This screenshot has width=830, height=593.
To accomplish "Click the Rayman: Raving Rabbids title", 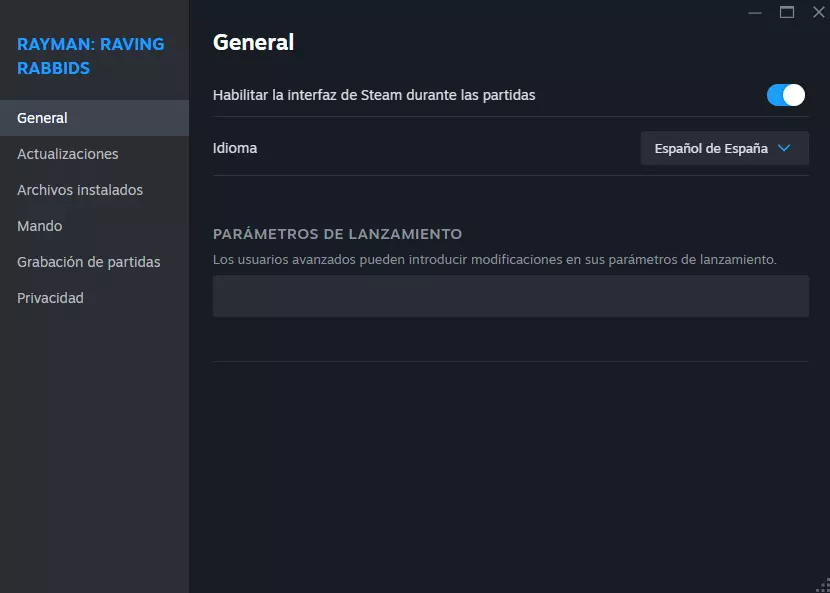I will coord(91,56).
